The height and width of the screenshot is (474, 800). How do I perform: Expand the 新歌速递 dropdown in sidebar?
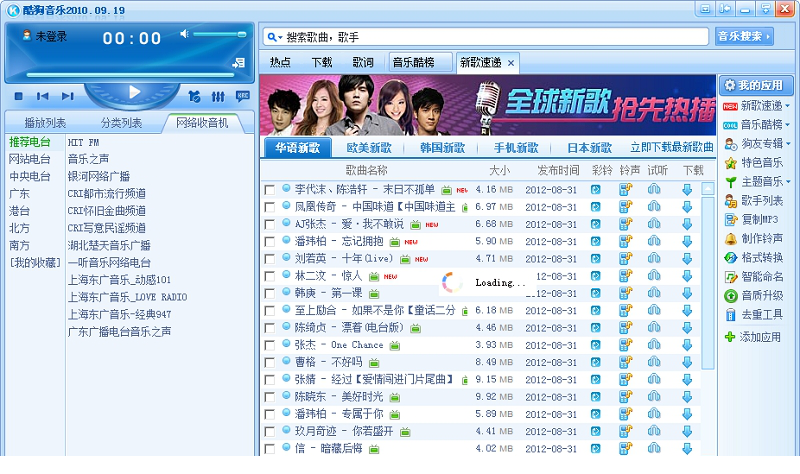tap(788, 105)
